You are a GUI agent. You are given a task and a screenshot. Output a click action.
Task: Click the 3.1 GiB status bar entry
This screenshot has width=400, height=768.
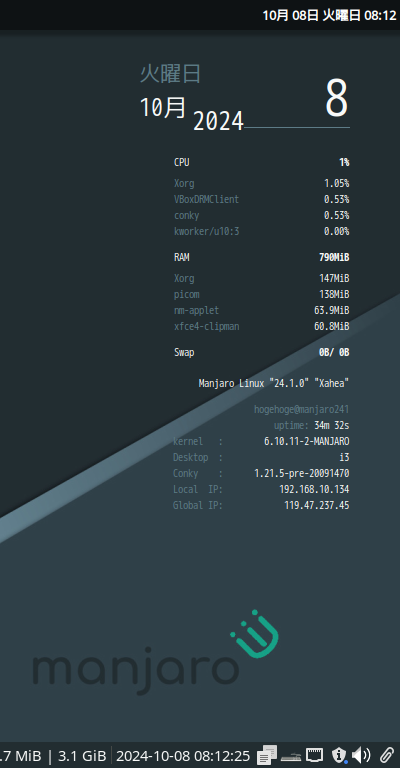tap(82, 755)
